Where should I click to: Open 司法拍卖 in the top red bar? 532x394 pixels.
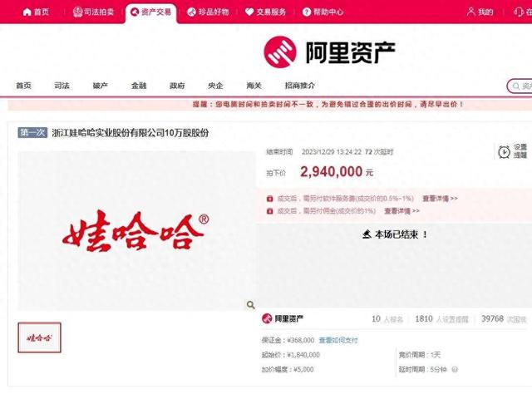pyautogui.click(x=93, y=12)
